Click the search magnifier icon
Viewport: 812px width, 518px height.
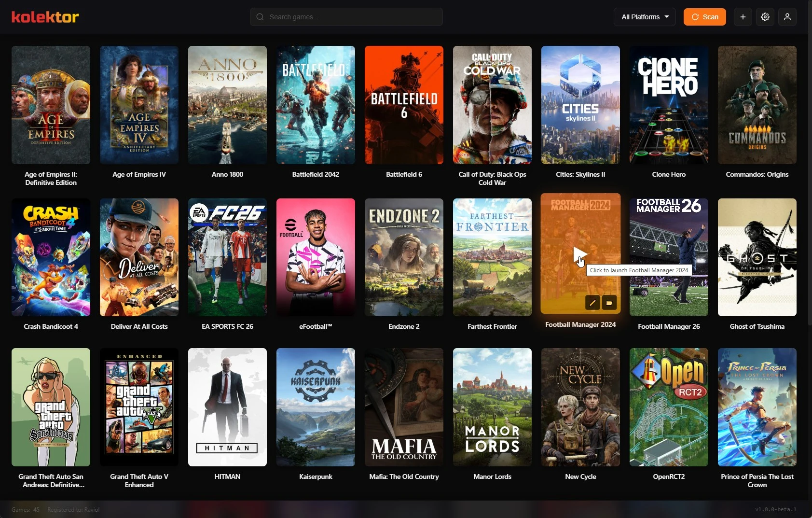[x=260, y=17]
